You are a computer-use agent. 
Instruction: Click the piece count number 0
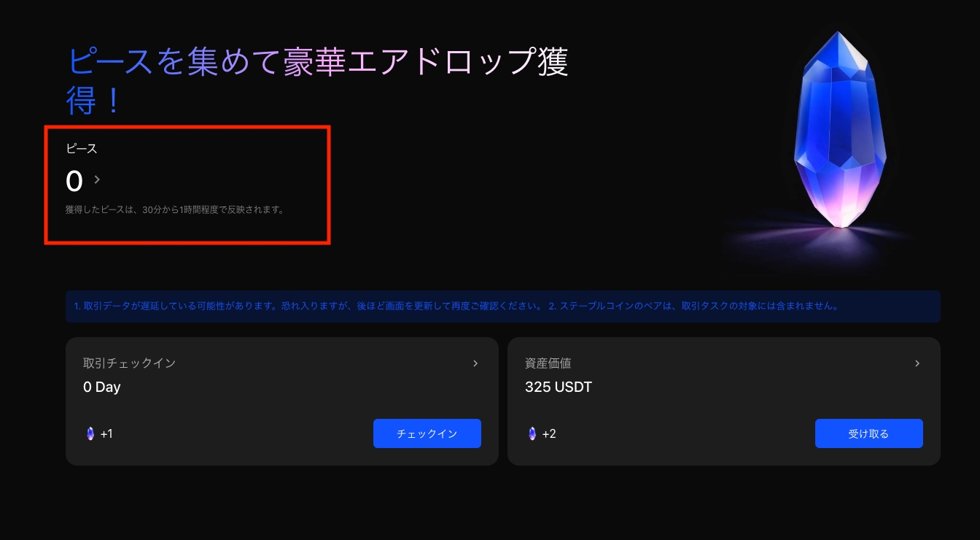tap(74, 180)
